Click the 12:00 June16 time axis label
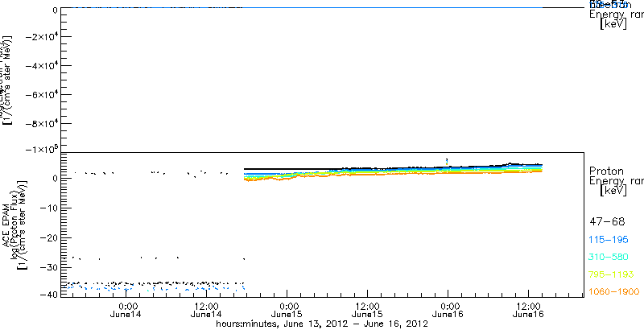644x330 pixels. pyautogui.click(x=527, y=311)
